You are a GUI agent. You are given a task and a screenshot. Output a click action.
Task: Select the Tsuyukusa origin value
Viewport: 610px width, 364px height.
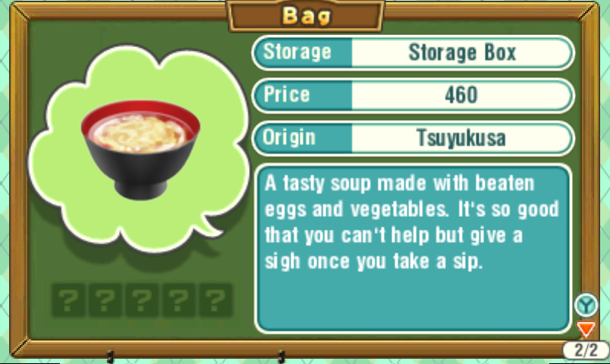462,139
